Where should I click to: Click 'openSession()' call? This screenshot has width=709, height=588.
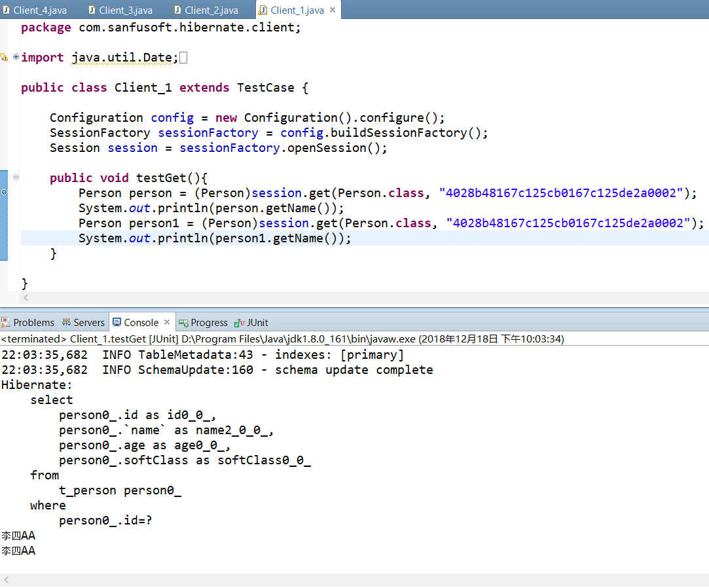pos(334,148)
